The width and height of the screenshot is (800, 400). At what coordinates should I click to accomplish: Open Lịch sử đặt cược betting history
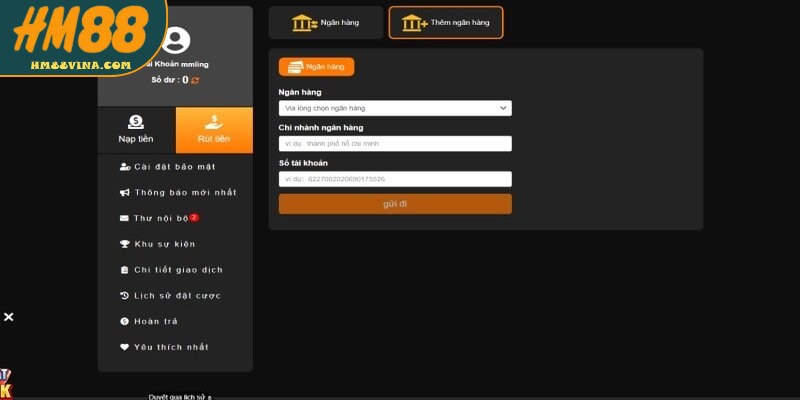point(177,296)
